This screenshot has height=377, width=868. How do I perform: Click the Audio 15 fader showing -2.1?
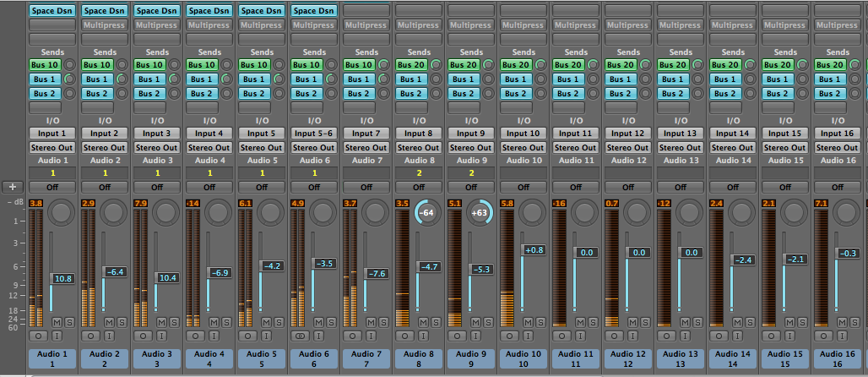click(795, 259)
